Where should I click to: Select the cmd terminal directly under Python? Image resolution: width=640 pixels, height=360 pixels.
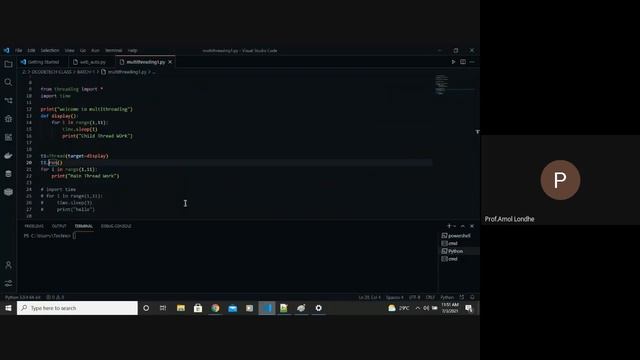click(x=459, y=259)
